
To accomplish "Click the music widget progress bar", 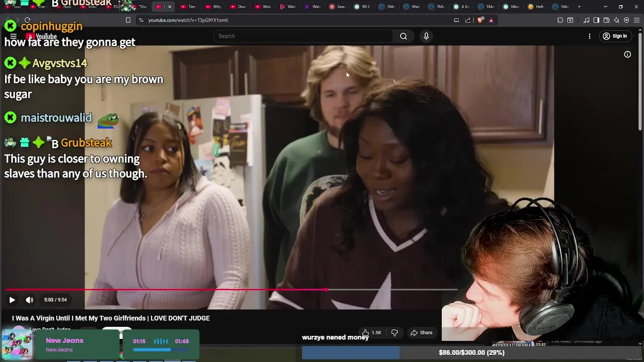I will tap(160, 350).
